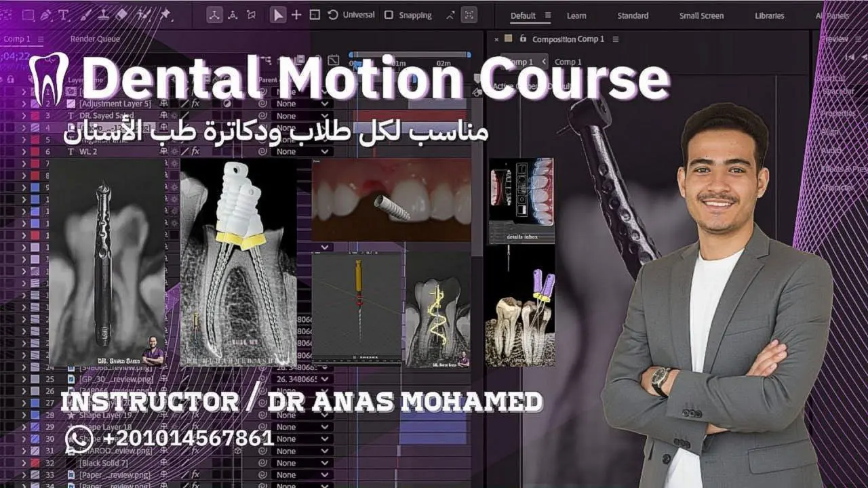Open Parent dropdown for Black Solid 7
This screenshot has height=488, width=868.
(302, 462)
